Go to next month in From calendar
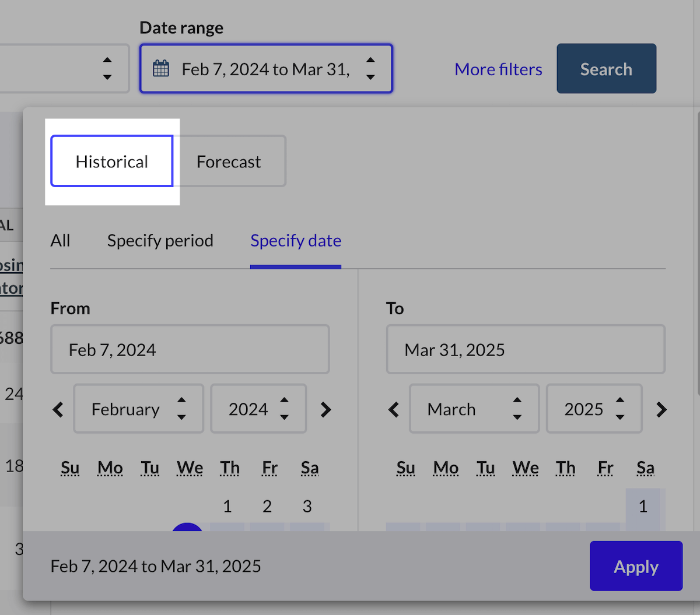 [x=325, y=409]
